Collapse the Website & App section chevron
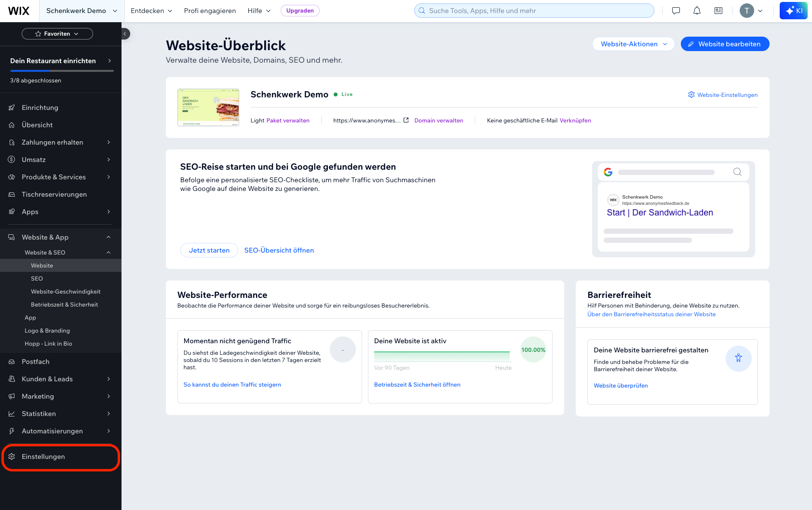This screenshot has height=510, width=812. click(x=108, y=237)
